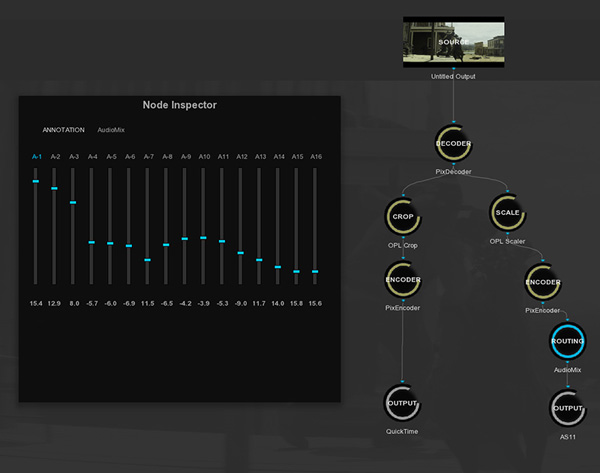Click the A13 channel fader handle
The height and width of the screenshot is (473, 600).
(x=259, y=260)
